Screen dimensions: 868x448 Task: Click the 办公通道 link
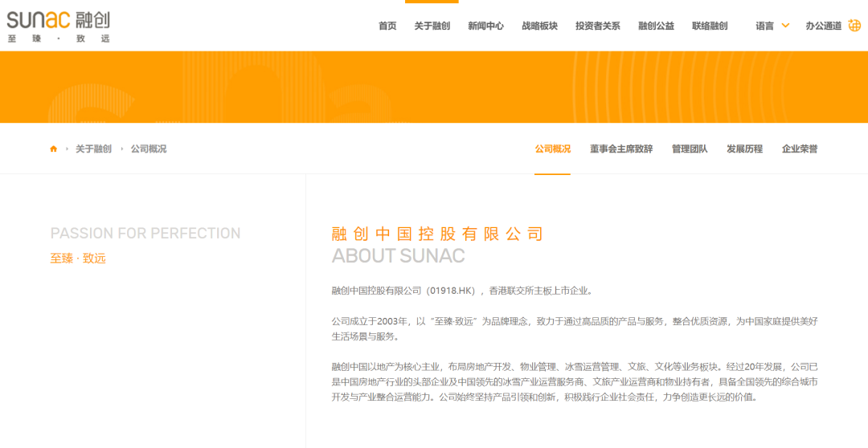pyautogui.click(x=823, y=26)
